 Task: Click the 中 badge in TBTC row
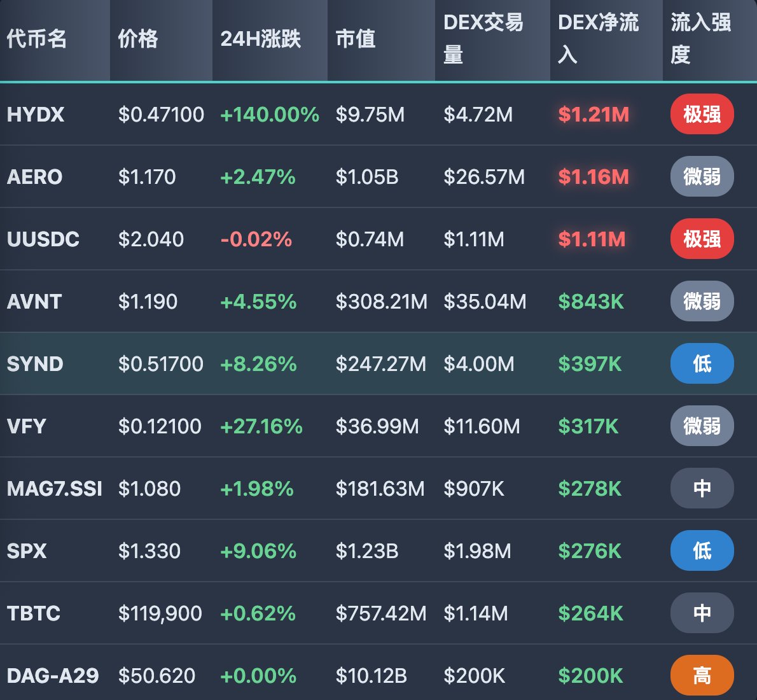click(x=702, y=613)
